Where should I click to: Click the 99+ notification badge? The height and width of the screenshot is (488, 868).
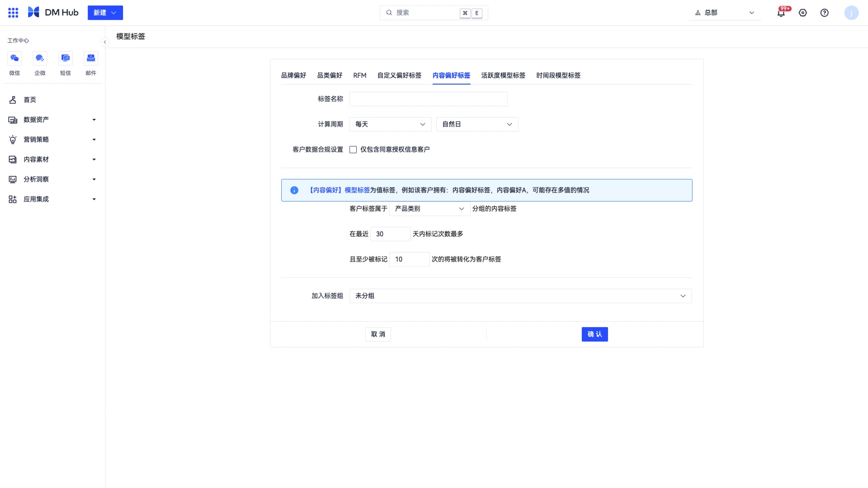(x=785, y=9)
